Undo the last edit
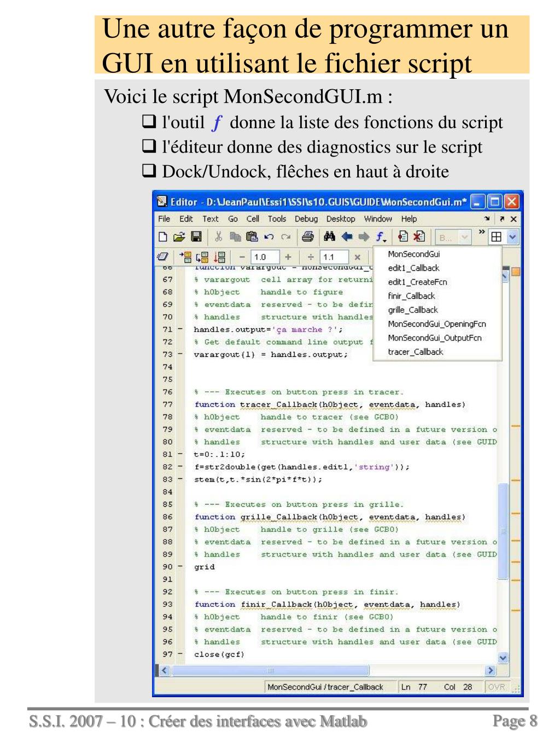 269,237
